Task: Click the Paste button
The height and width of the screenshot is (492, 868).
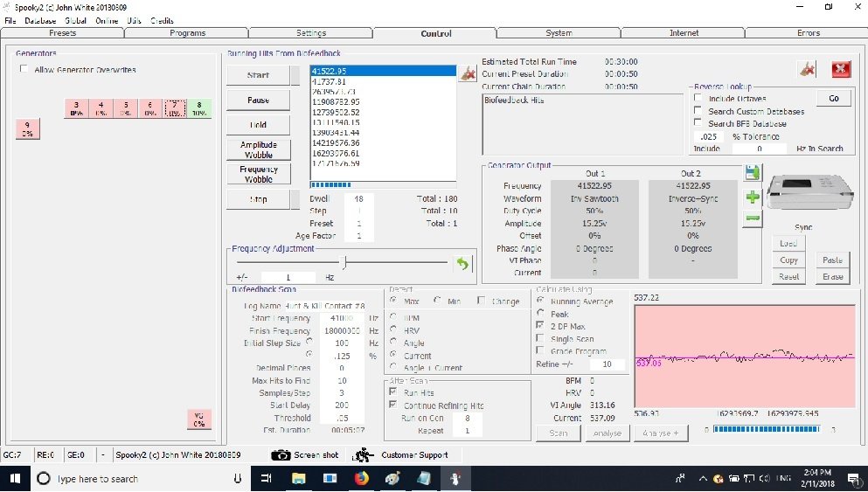Action: coord(832,260)
